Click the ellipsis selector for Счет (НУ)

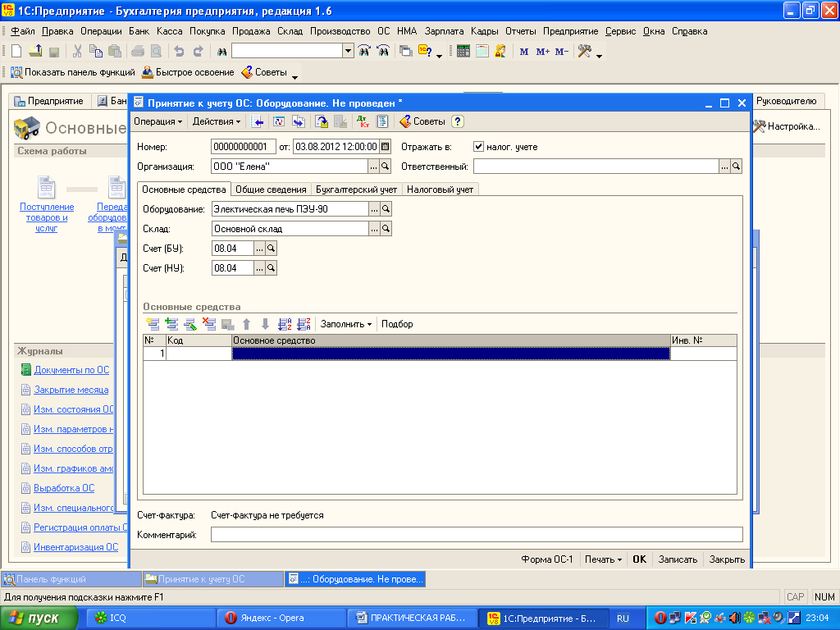click(259, 268)
